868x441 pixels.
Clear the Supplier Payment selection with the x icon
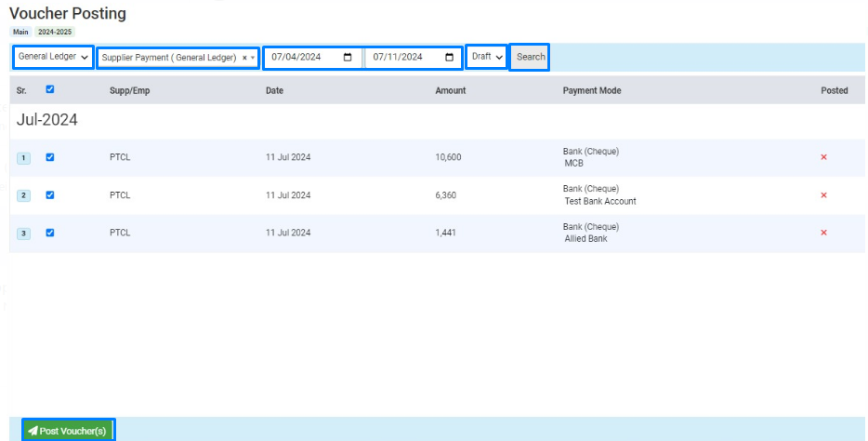[244, 58]
